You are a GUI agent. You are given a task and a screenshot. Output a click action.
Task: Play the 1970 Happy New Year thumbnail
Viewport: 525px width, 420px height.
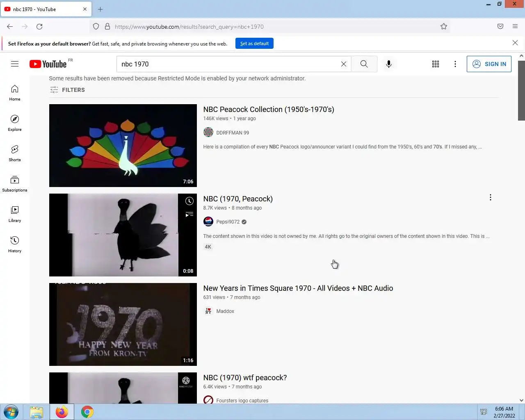click(x=123, y=324)
